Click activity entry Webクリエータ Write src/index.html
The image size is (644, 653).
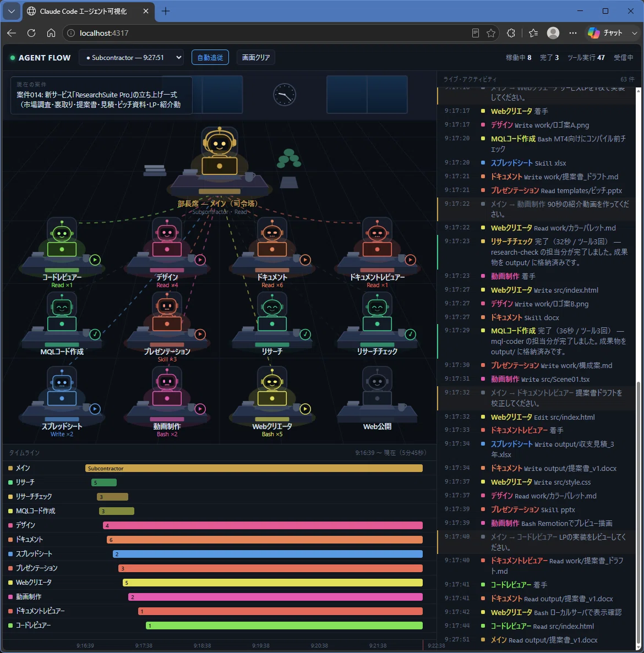tap(537, 290)
